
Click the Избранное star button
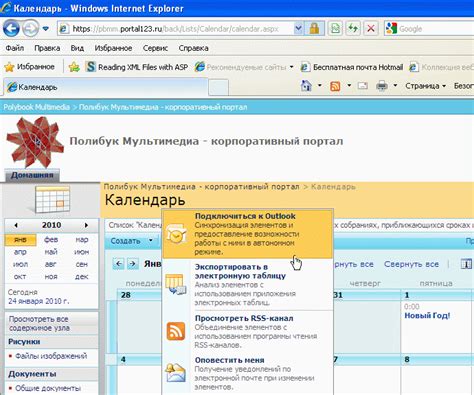tap(29, 67)
